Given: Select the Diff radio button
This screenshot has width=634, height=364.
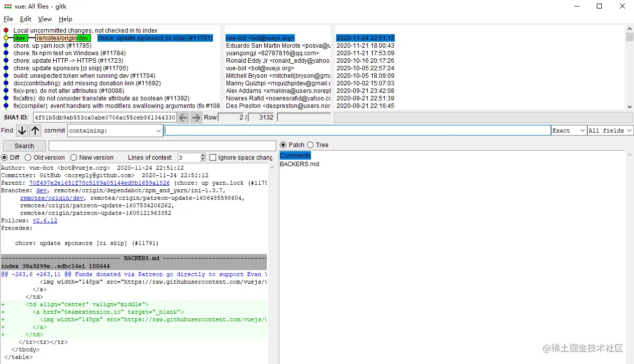Looking at the screenshot, I should [x=5, y=158].
